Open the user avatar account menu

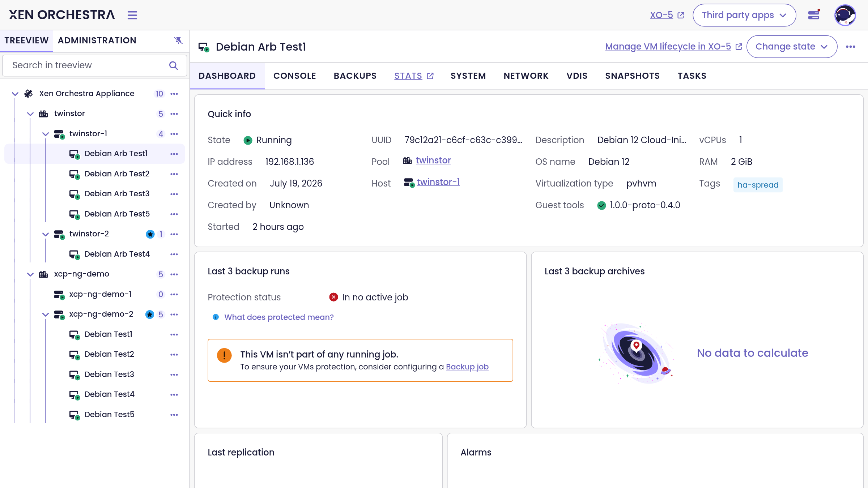[845, 15]
